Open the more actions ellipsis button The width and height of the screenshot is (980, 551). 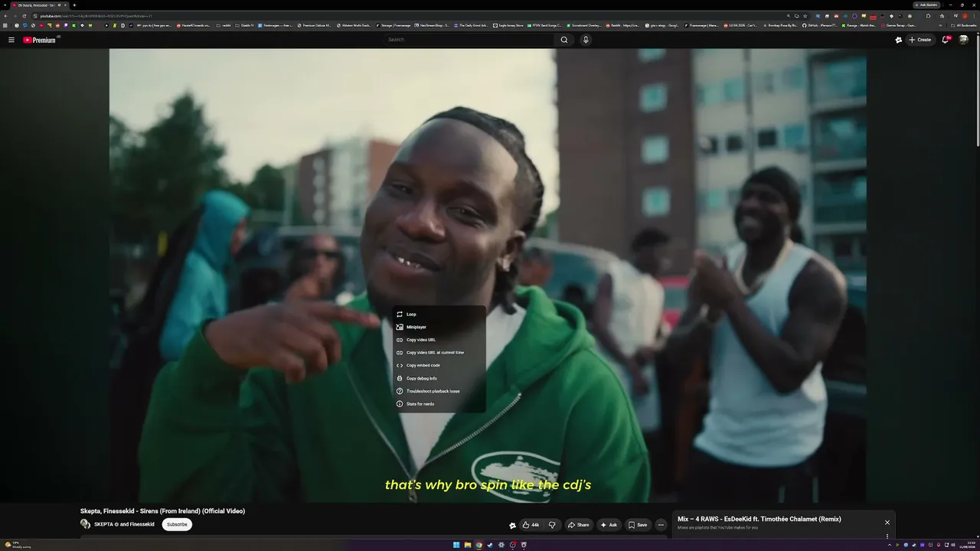(661, 525)
